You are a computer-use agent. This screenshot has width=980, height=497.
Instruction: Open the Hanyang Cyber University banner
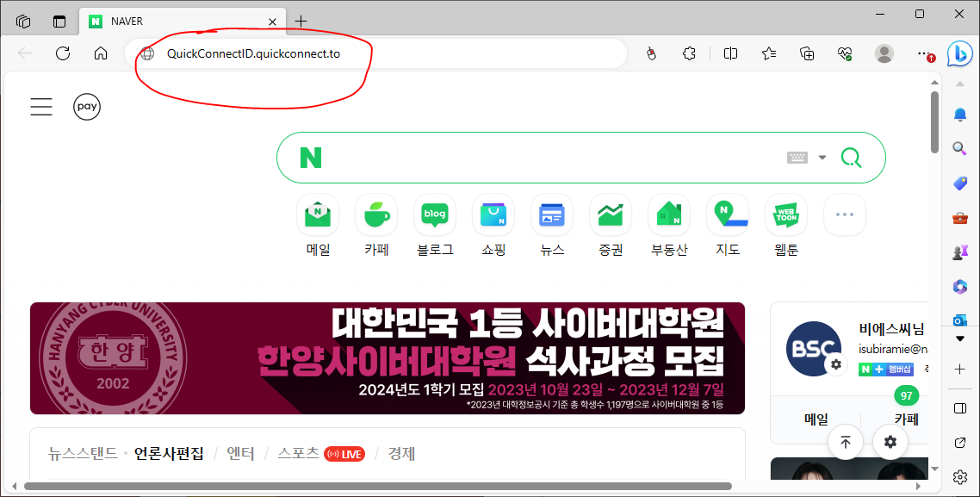coord(388,358)
